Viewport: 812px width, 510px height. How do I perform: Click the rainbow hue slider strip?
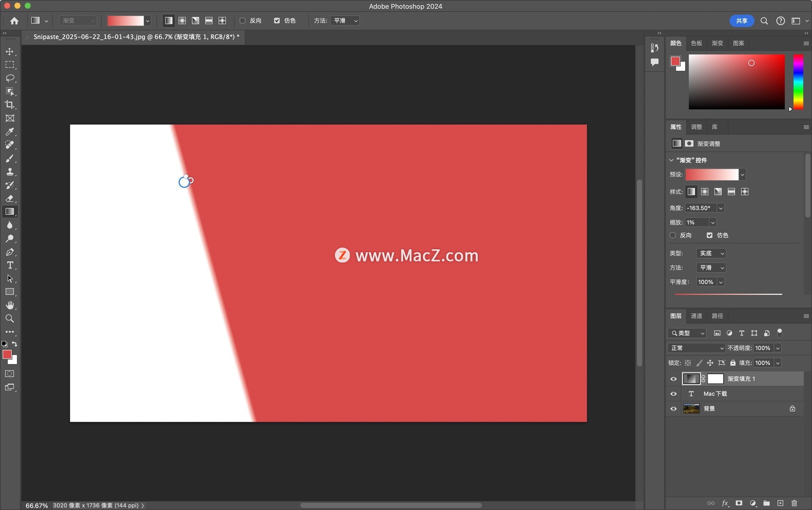pyautogui.click(x=798, y=82)
